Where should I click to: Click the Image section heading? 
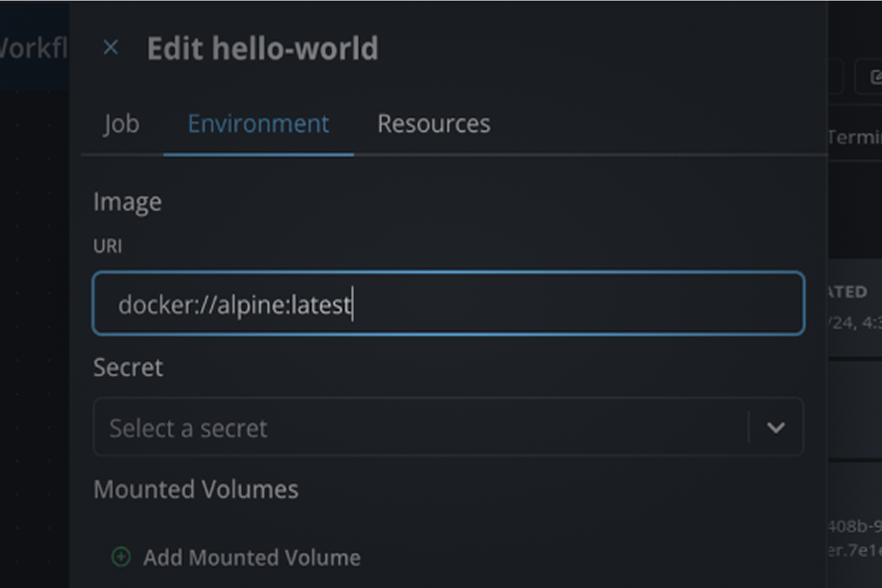point(128,202)
